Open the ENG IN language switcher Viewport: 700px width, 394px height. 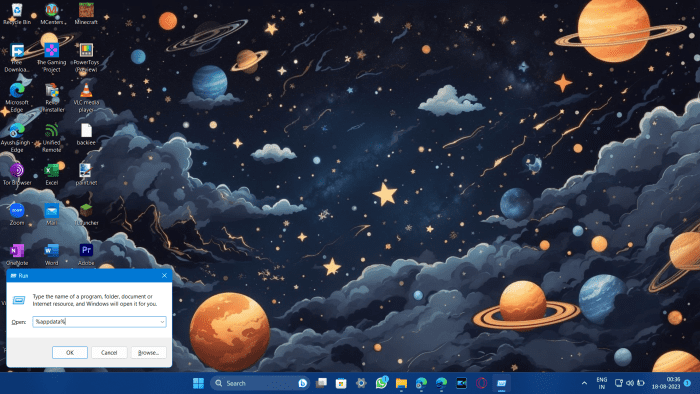pyautogui.click(x=601, y=383)
